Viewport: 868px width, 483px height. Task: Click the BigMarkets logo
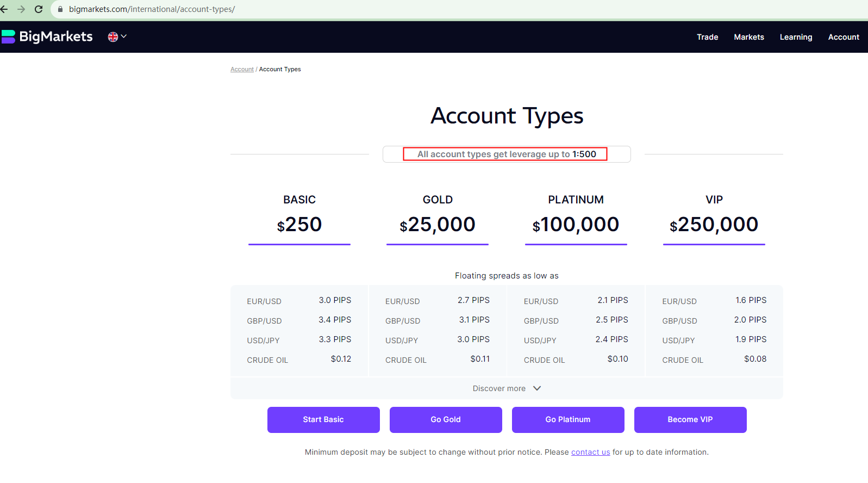click(47, 36)
